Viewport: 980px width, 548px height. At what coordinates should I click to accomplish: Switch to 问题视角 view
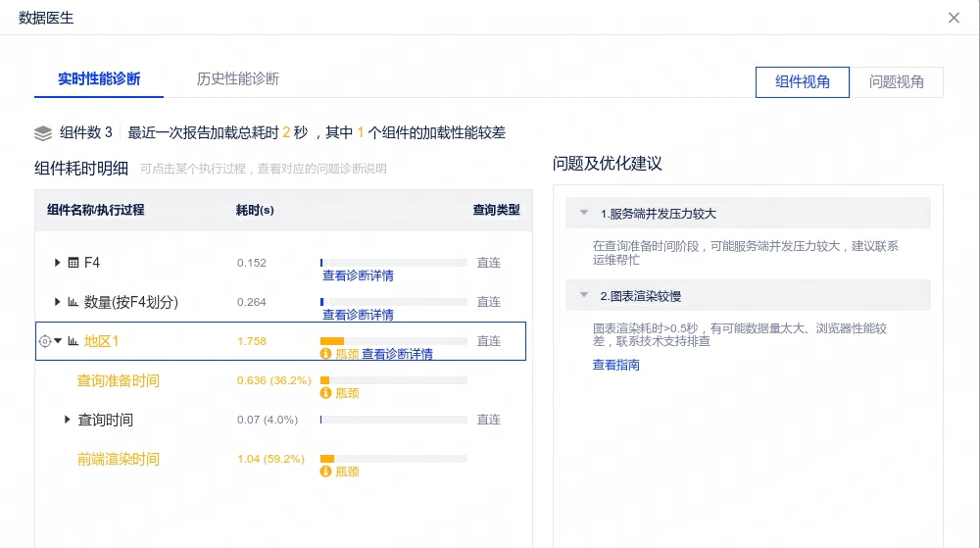[896, 82]
